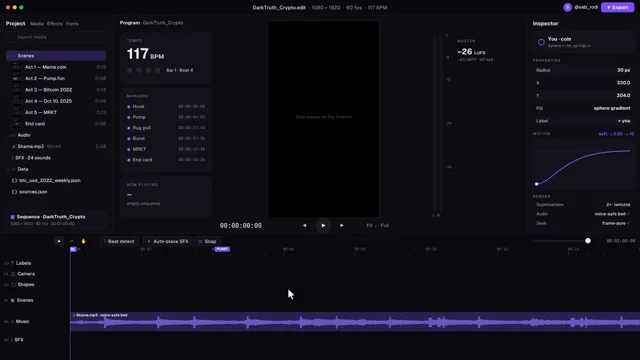Click the Music track note icon

[x=12, y=322]
